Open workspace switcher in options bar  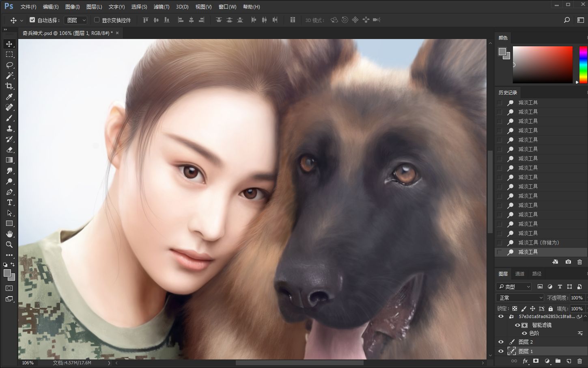point(581,20)
